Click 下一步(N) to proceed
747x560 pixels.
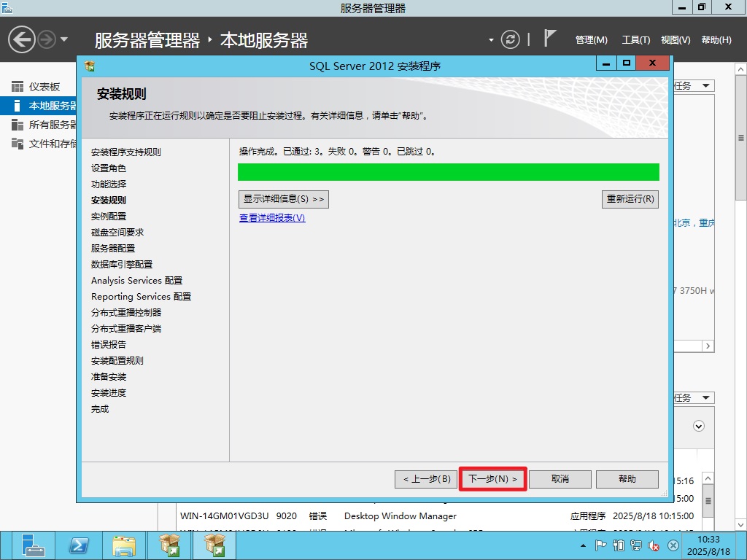(492, 479)
